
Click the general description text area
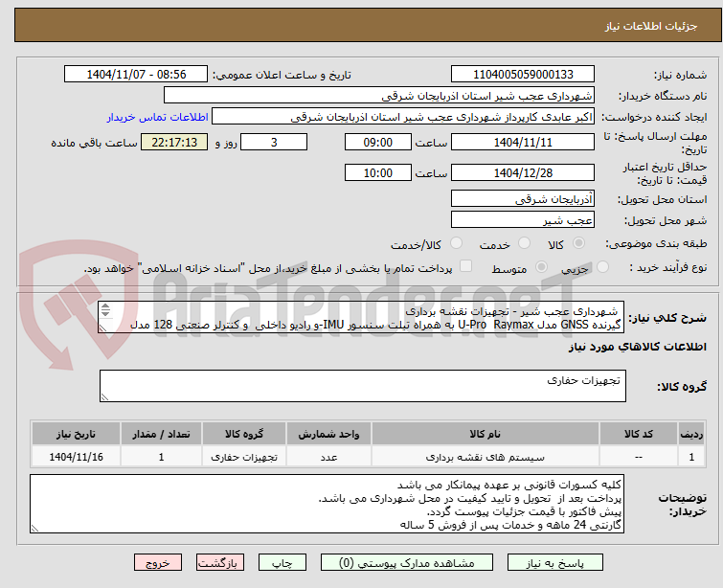(361, 317)
